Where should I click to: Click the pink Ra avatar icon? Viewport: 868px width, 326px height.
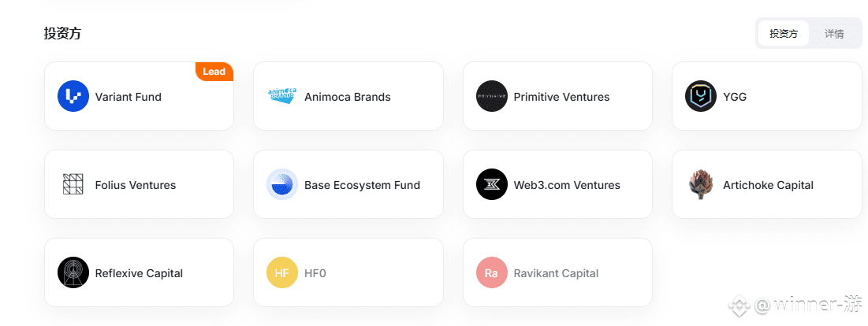click(x=492, y=272)
